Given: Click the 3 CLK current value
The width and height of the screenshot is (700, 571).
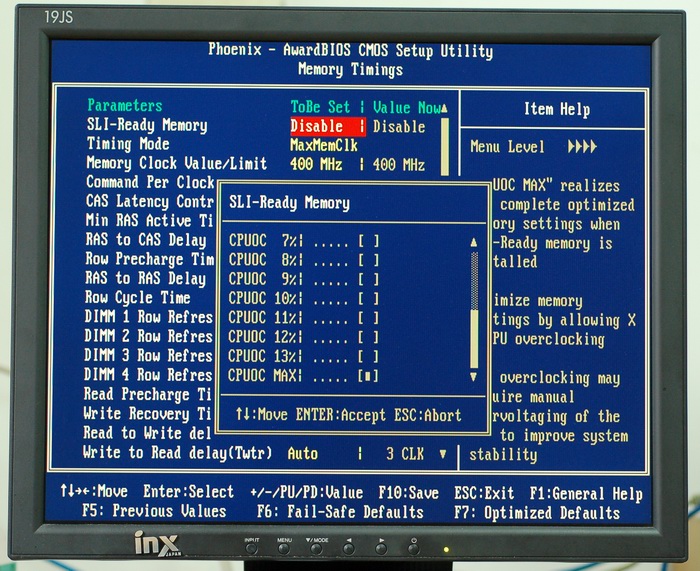Looking at the screenshot, I should coord(405,454).
